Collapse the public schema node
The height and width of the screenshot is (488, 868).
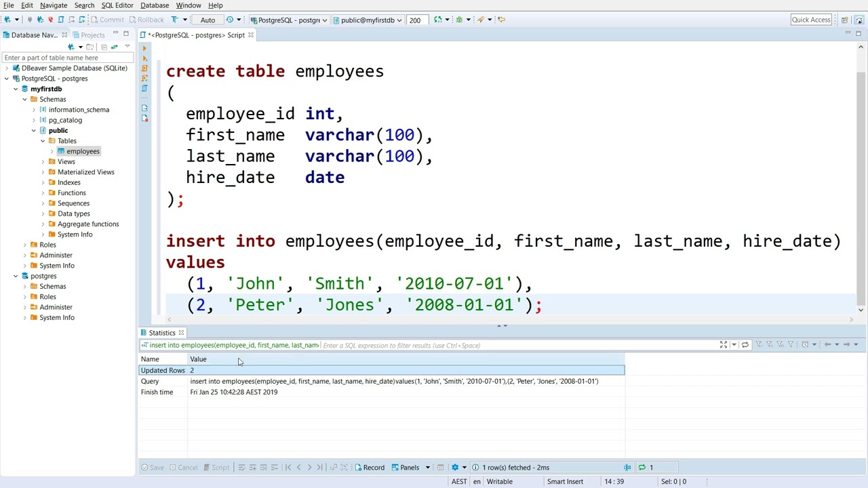click(34, 130)
